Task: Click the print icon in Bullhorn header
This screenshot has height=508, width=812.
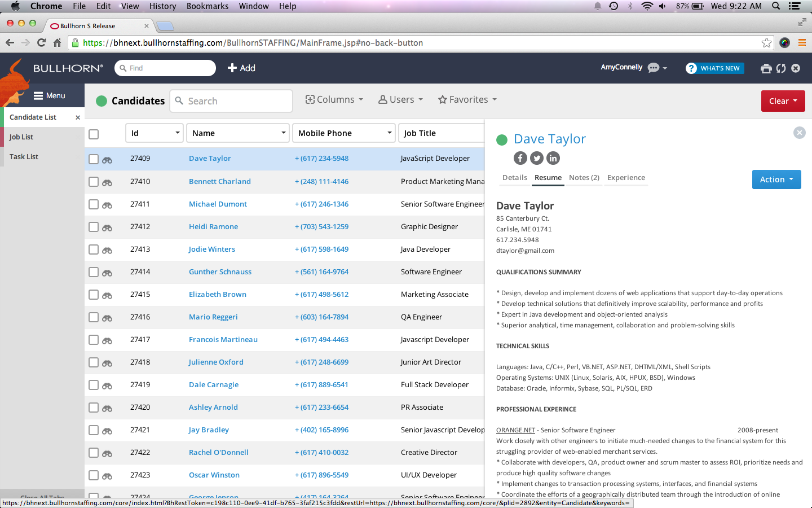Action: [x=766, y=68]
